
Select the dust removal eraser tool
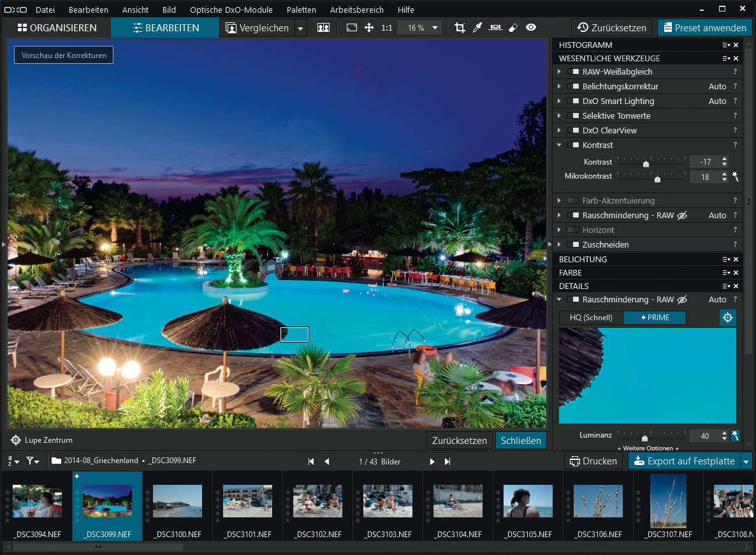[513, 27]
